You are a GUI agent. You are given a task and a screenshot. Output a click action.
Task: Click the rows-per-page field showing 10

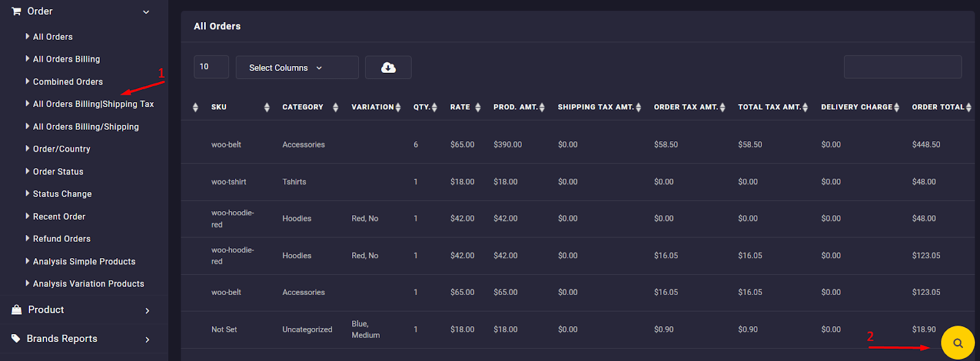(x=211, y=67)
